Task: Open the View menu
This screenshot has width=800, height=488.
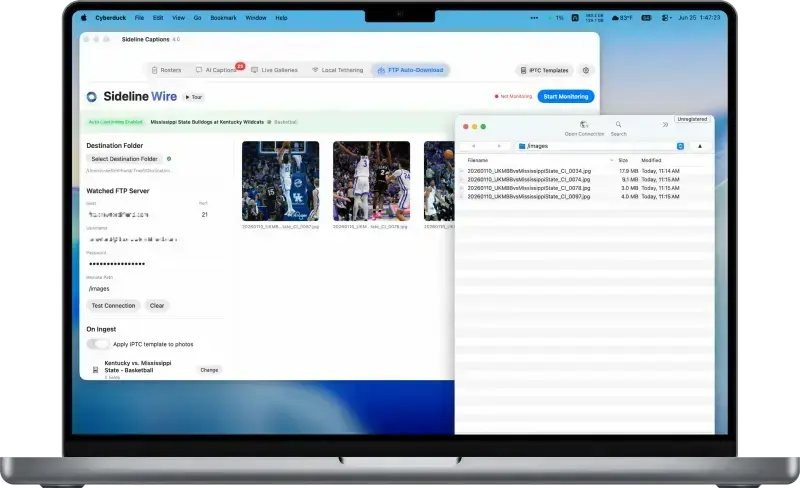Action: pos(178,18)
